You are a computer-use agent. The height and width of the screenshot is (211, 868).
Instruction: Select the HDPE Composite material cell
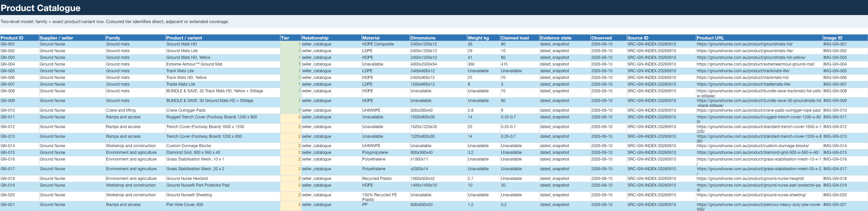click(x=385, y=44)
